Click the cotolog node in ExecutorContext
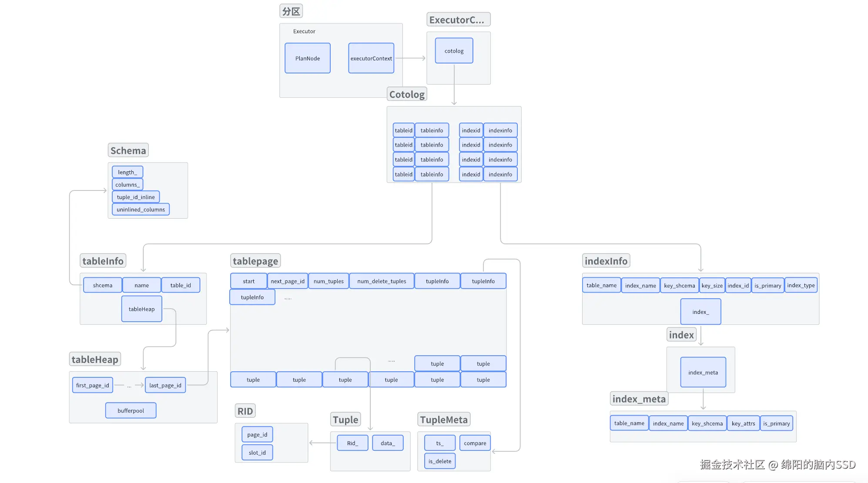This screenshot has height=483, width=868. point(454,51)
